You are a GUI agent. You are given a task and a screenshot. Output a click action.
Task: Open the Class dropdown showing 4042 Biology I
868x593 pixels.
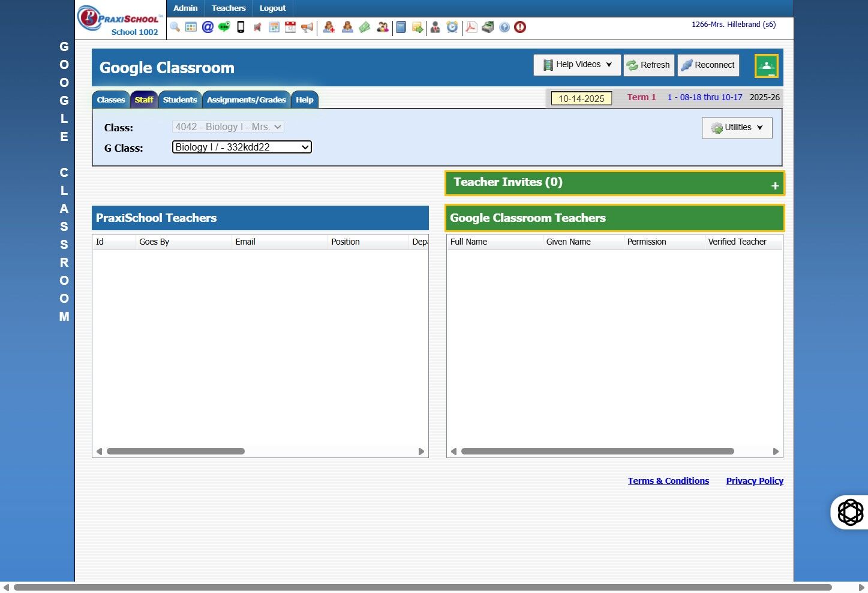228,127
